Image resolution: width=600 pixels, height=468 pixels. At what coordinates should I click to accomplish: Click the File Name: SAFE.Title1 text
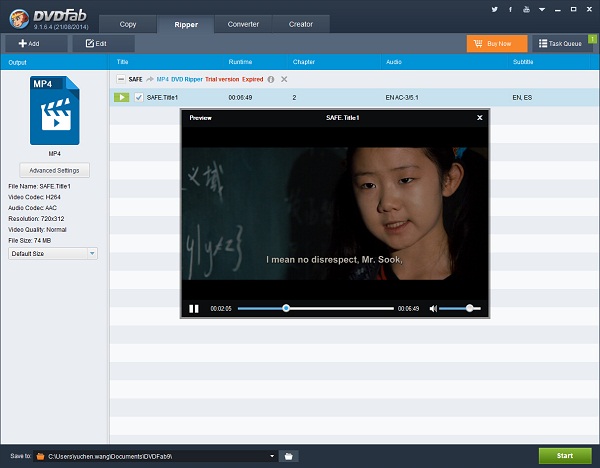coord(39,186)
